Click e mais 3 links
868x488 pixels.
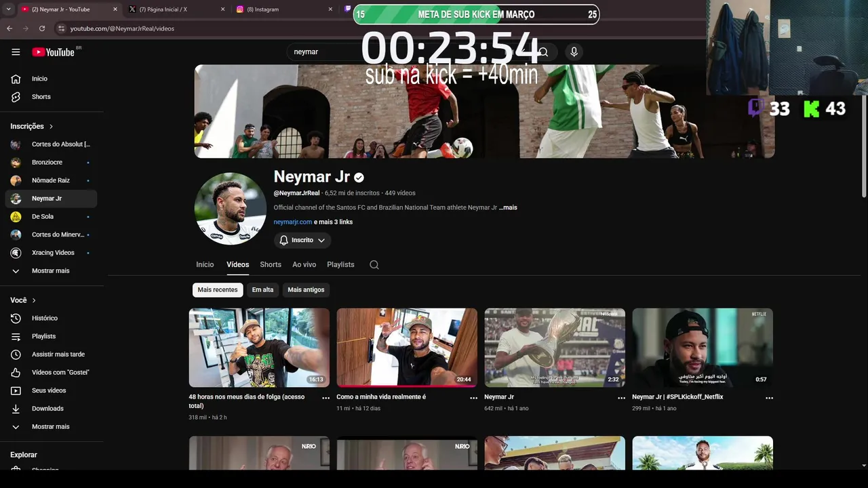click(333, 222)
